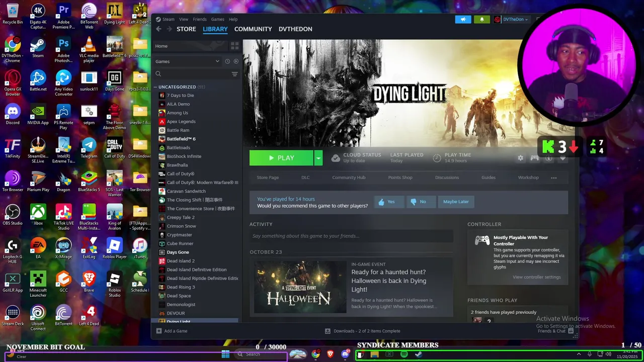Sort games by recent activity clock icon
644x362 pixels.
[227, 61]
